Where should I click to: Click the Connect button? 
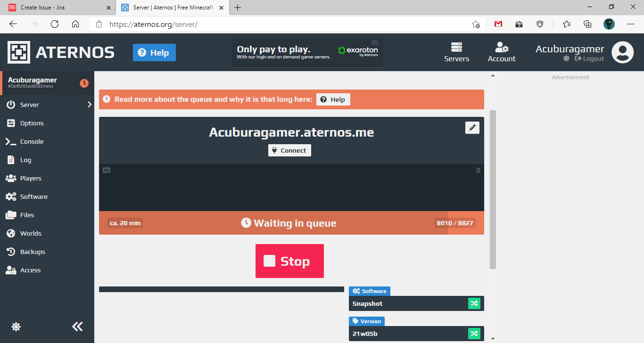click(289, 150)
